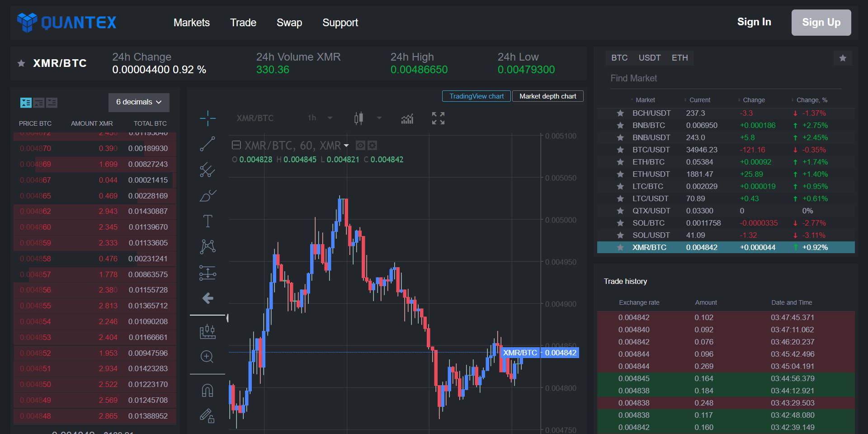Pick the text annotation tool

coord(208,221)
